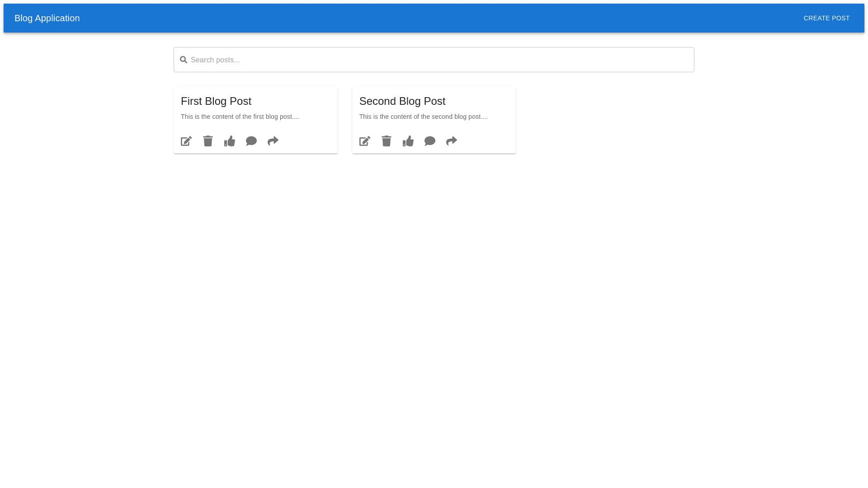This screenshot has height=488, width=868.
Task: Click the first post's content preview text
Action: coord(240,117)
